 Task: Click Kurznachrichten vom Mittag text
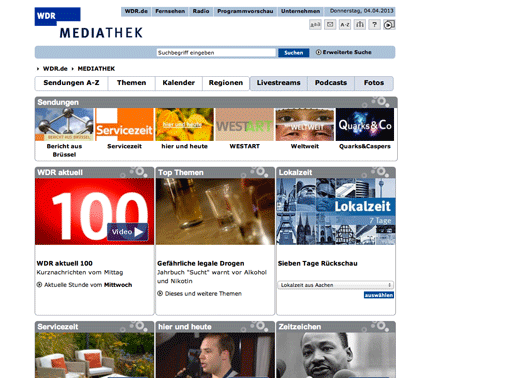coord(80,272)
